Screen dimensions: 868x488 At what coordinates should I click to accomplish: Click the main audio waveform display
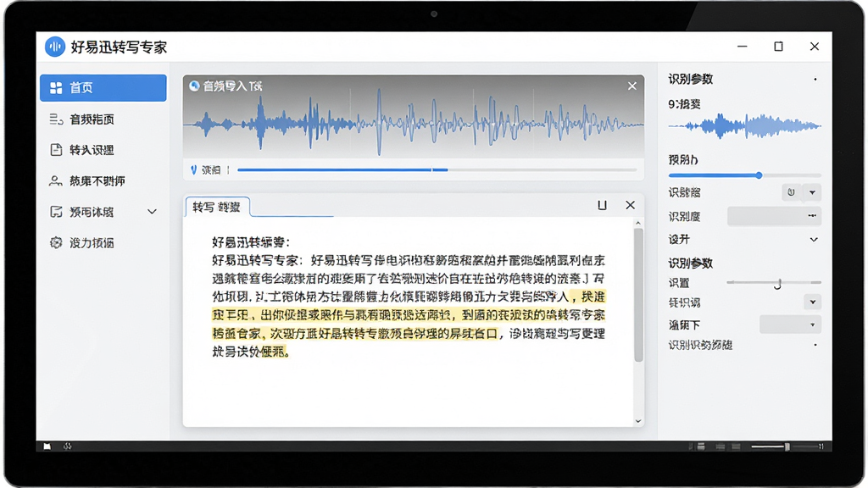tap(414, 125)
